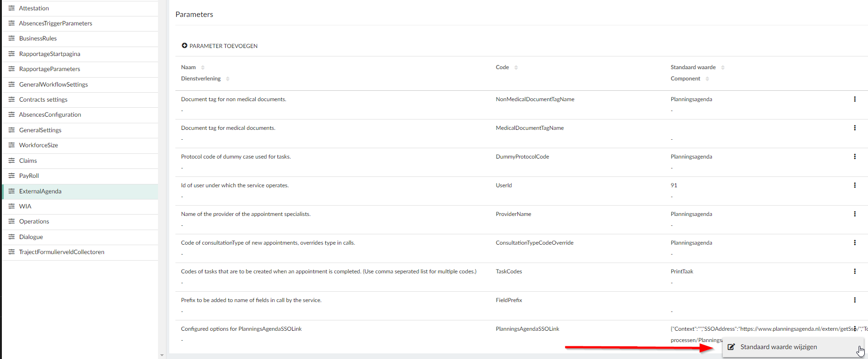Screen dimensions: 868x359
Task: Go to the PayRoll settings category
Action: coord(29,176)
